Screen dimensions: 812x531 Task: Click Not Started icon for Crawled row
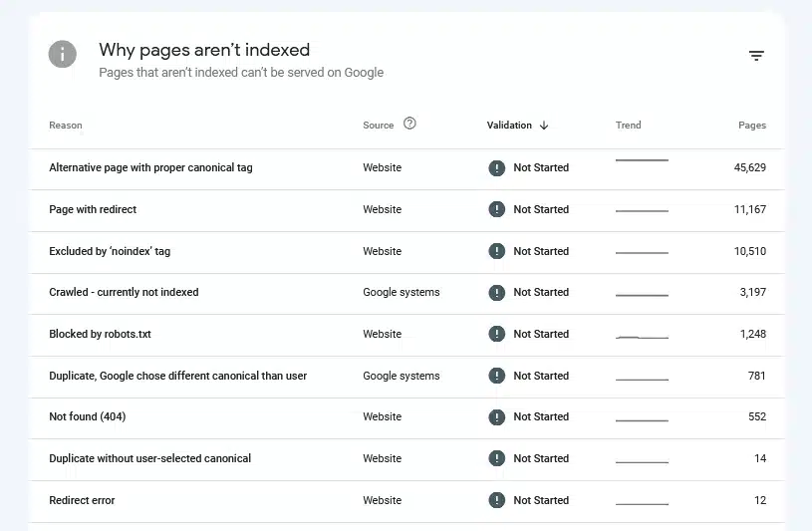(x=496, y=293)
